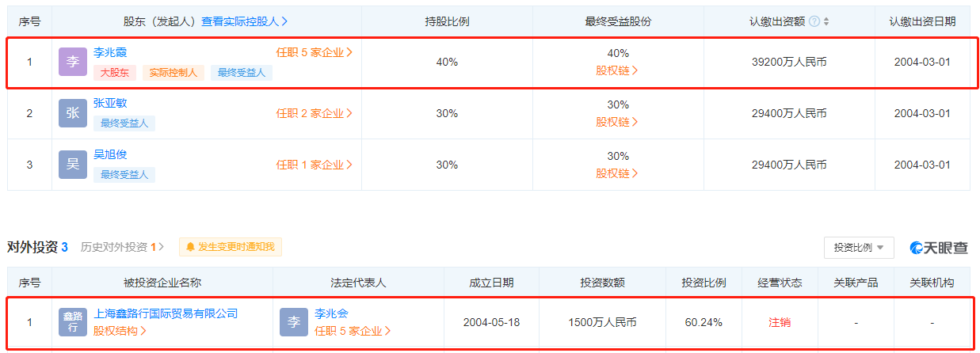Click the 天眼查 logo

[x=939, y=248]
